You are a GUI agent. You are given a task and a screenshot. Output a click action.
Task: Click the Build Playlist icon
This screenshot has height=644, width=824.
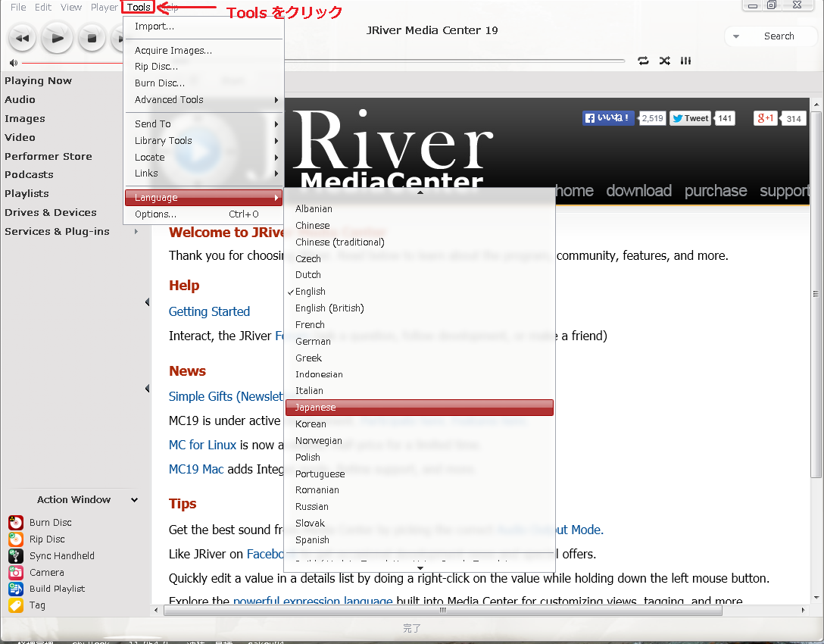click(x=16, y=589)
